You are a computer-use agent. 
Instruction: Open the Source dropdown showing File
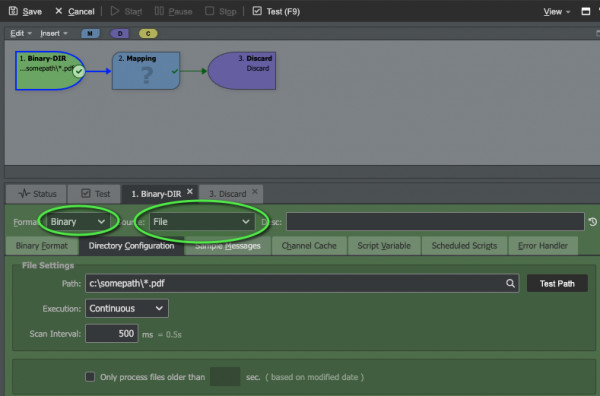coord(202,222)
